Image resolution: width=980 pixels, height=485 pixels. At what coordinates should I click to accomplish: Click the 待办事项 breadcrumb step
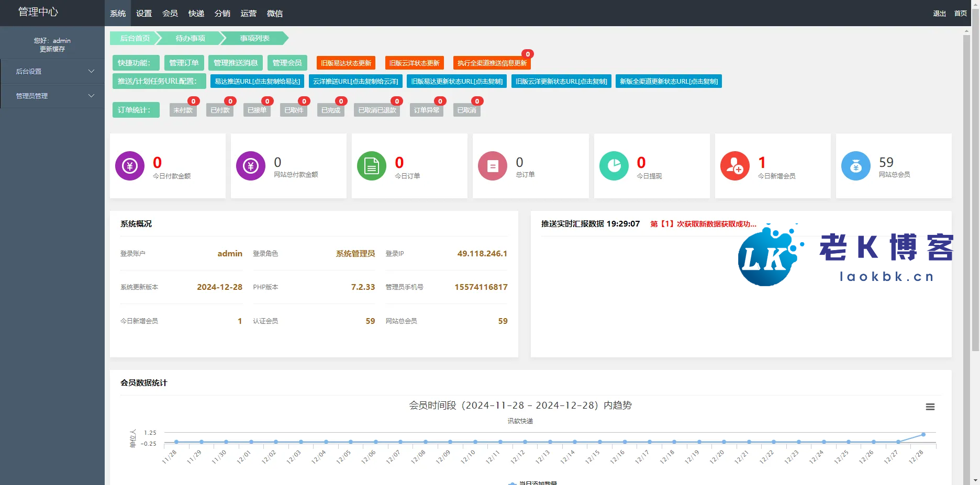[x=190, y=38]
